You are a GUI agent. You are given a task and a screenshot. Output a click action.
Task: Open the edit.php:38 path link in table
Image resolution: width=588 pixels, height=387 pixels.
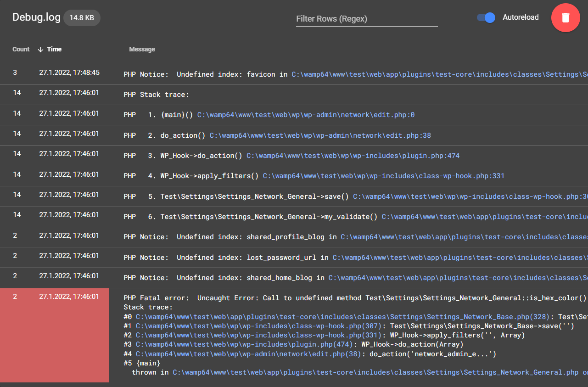pyautogui.click(x=320, y=135)
